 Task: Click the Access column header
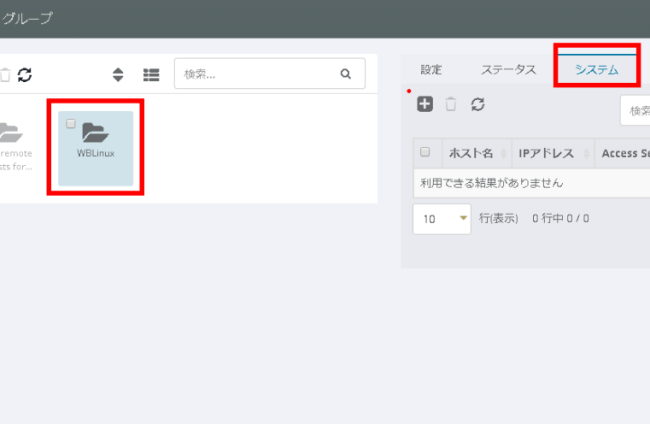[626, 153]
